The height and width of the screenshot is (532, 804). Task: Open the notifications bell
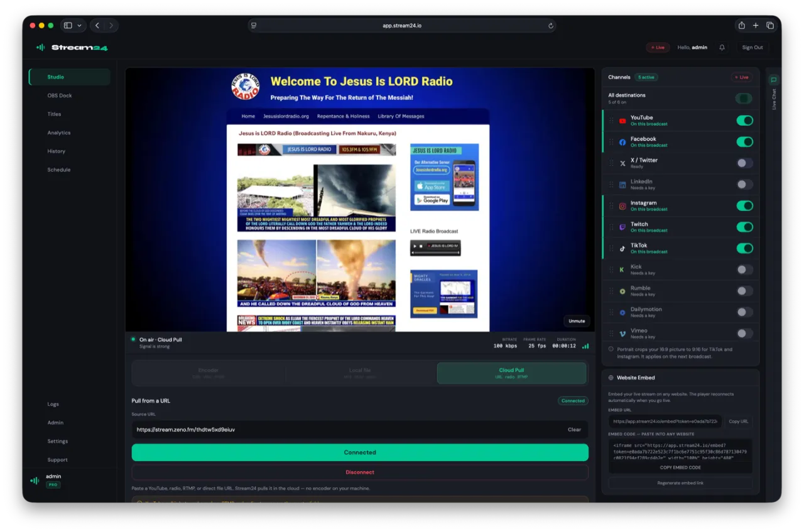[722, 47]
